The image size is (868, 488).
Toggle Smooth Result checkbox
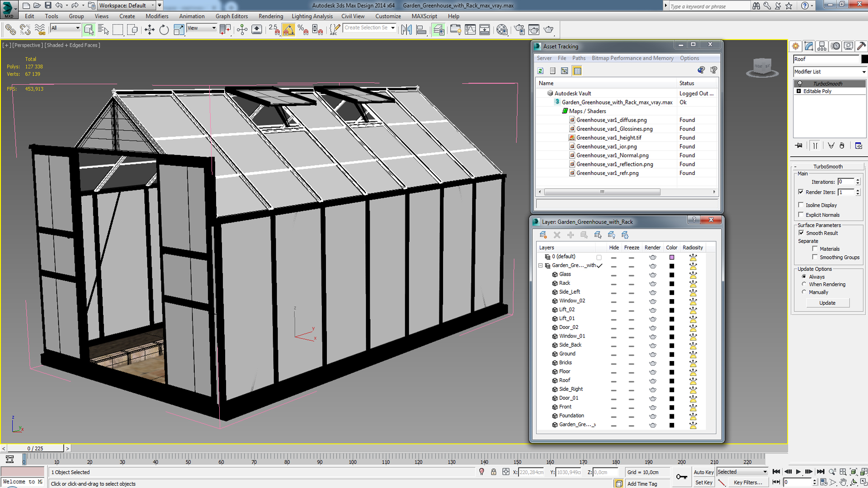[801, 233]
